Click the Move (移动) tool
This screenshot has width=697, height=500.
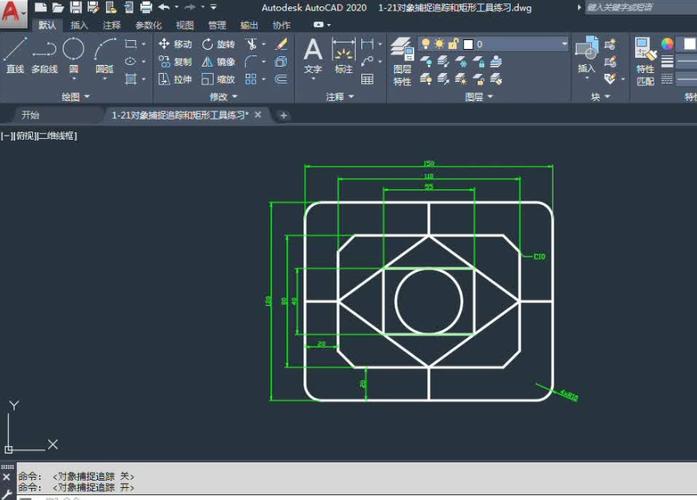coord(175,45)
